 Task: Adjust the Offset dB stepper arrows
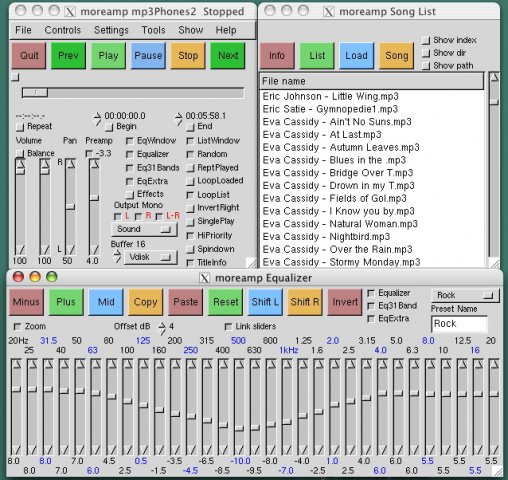pos(162,328)
